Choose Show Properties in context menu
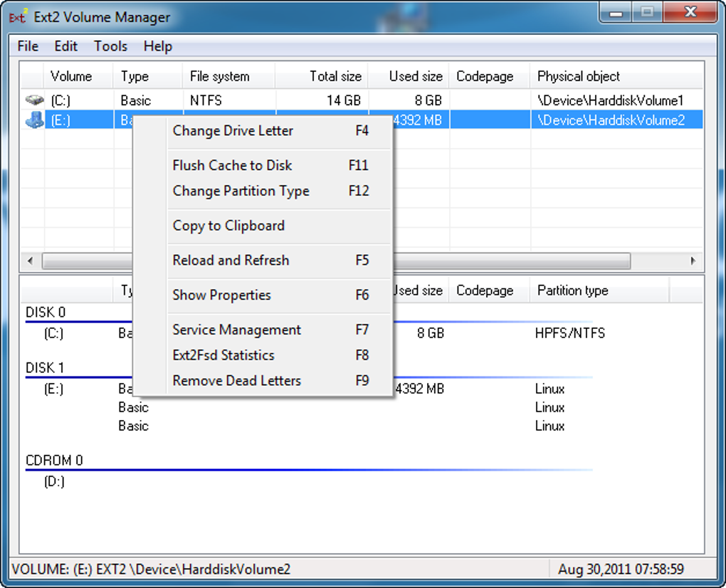726x588 pixels. click(x=270, y=295)
